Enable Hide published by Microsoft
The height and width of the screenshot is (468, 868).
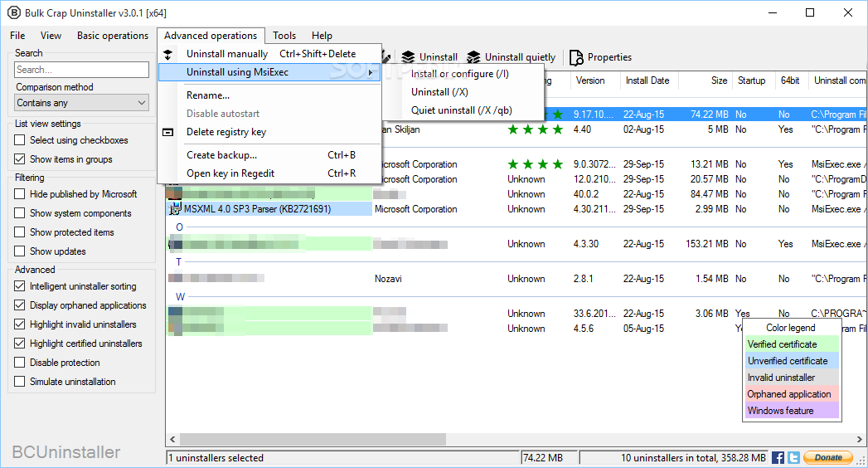click(x=20, y=194)
